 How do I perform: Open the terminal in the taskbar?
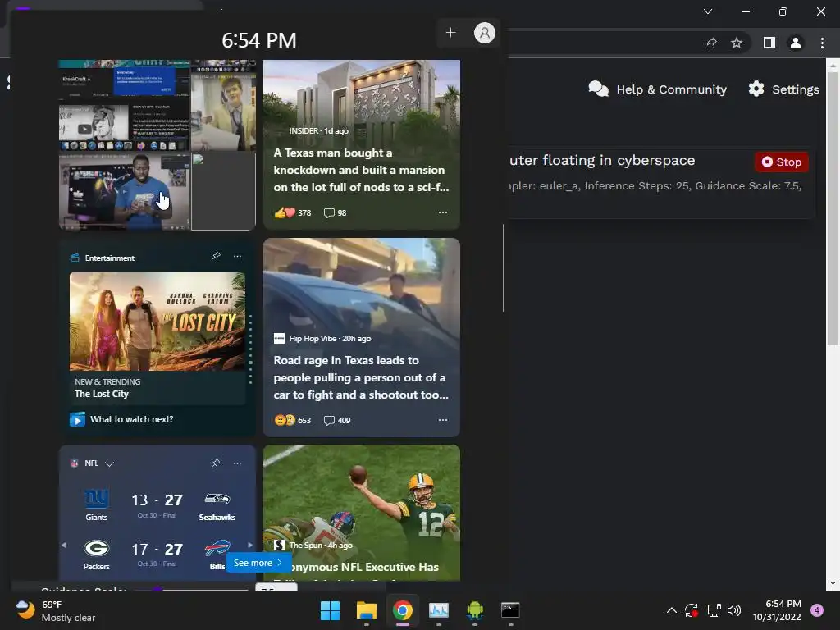click(510, 610)
